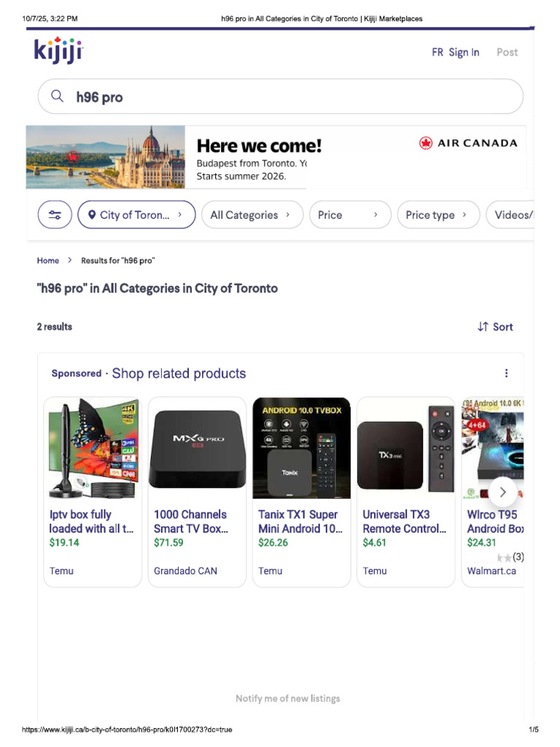
Task: Expand the Price type dropdown
Action: tap(438, 215)
